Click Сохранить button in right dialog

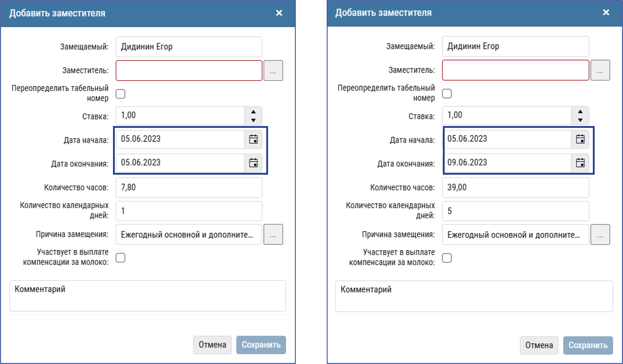[x=588, y=345]
